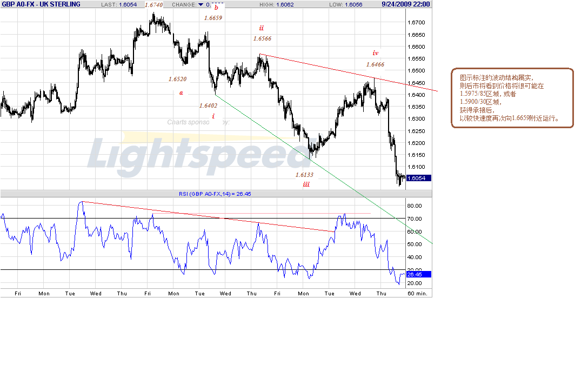Click the 50.00 RSI axis tick
This screenshot has width=588, height=377.
click(x=415, y=244)
